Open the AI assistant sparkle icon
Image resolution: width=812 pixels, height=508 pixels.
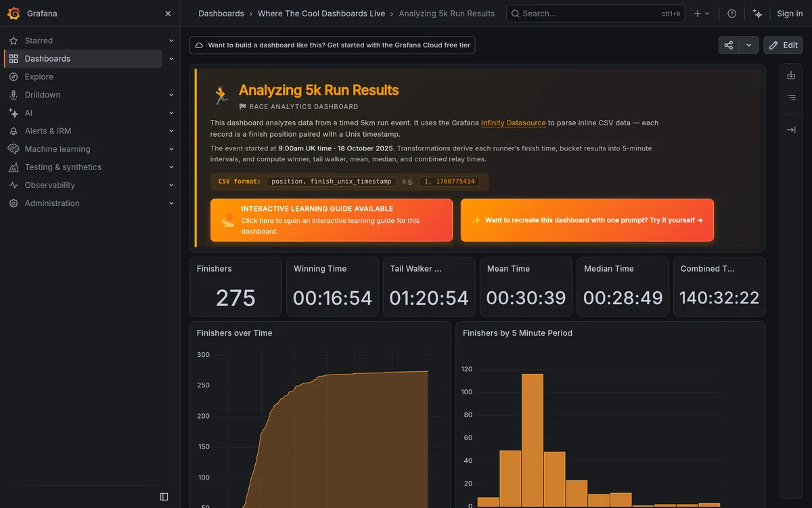point(757,14)
